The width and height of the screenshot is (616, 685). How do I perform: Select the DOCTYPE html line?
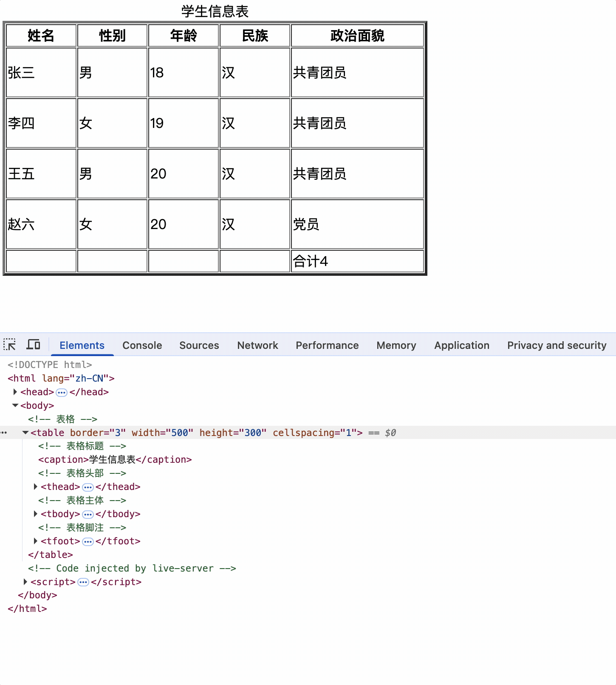[50, 365]
